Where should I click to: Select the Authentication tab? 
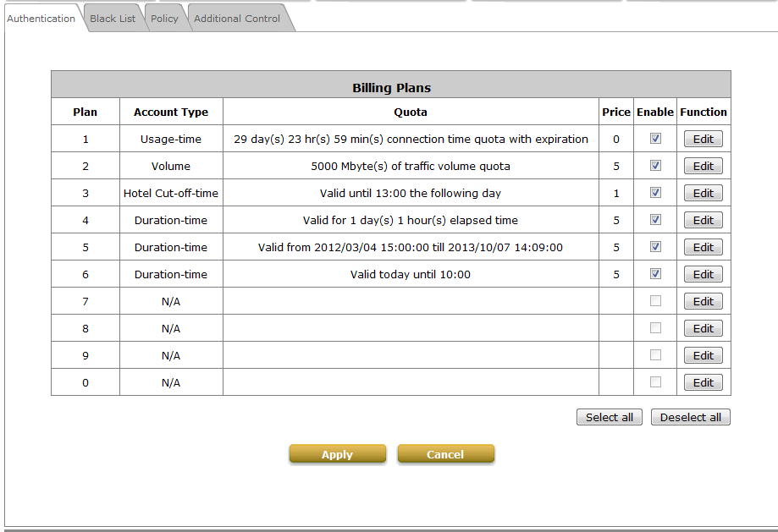(x=41, y=18)
